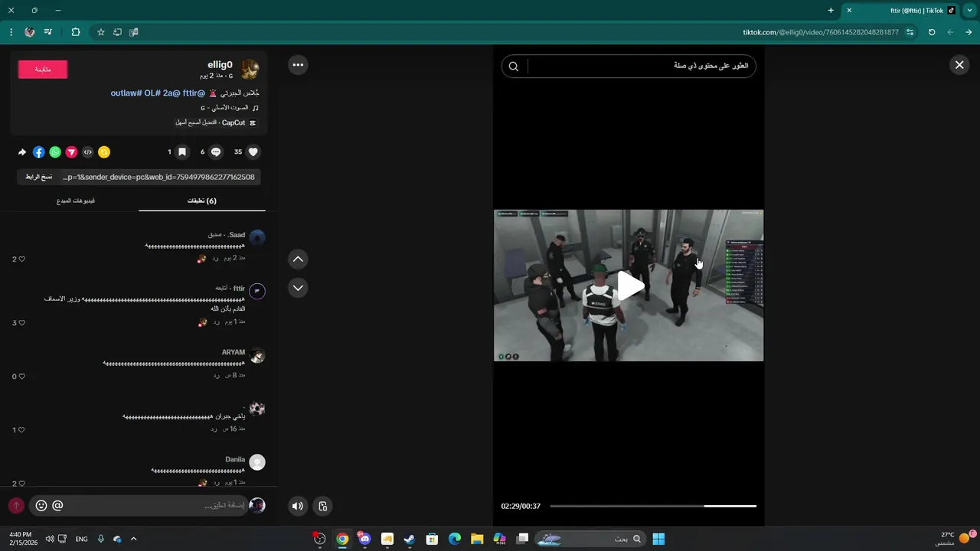Send to friends with the red paper plane icon
The height and width of the screenshot is (551, 980).
[x=71, y=152]
